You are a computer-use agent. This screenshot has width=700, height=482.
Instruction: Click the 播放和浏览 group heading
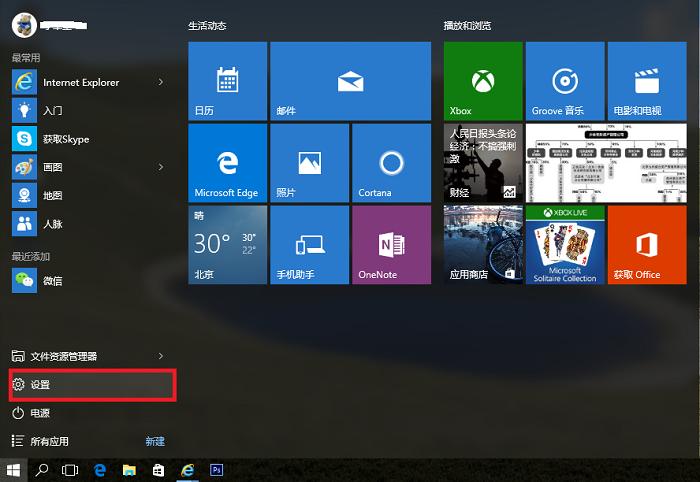point(467,26)
